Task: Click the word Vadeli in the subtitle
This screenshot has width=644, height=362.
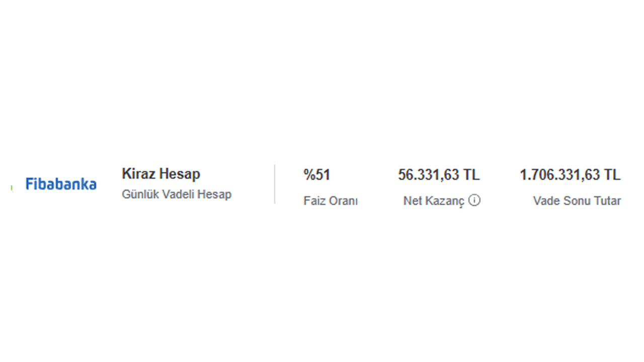Action: [x=178, y=194]
